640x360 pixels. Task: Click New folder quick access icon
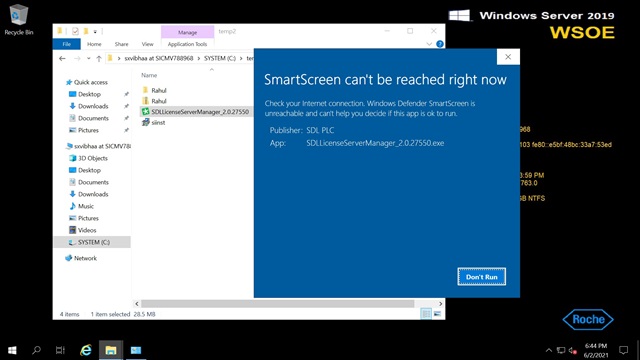pos(86,31)
